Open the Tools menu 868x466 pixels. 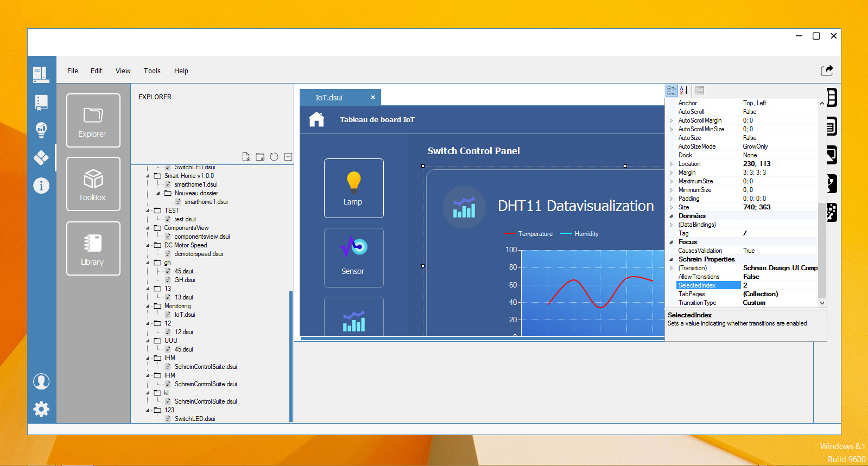click(153, 71)
